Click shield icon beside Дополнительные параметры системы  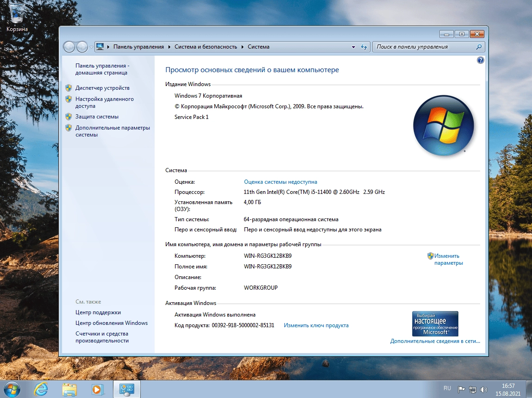click(x=69, y=128)
